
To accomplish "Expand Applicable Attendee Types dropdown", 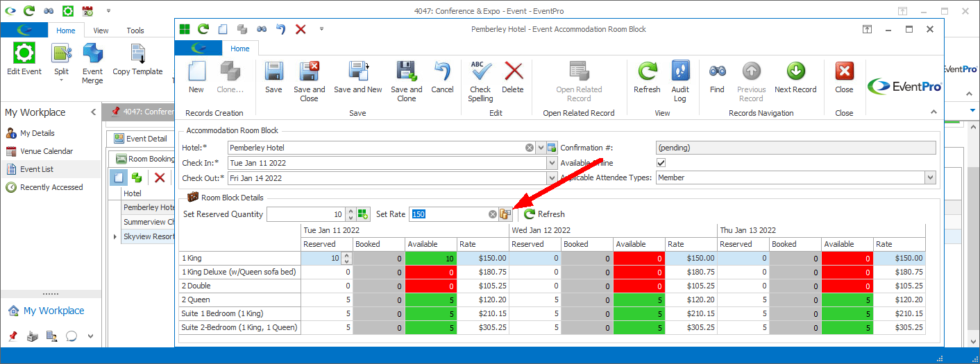I will pyautogui.click(x=930, y=178).
